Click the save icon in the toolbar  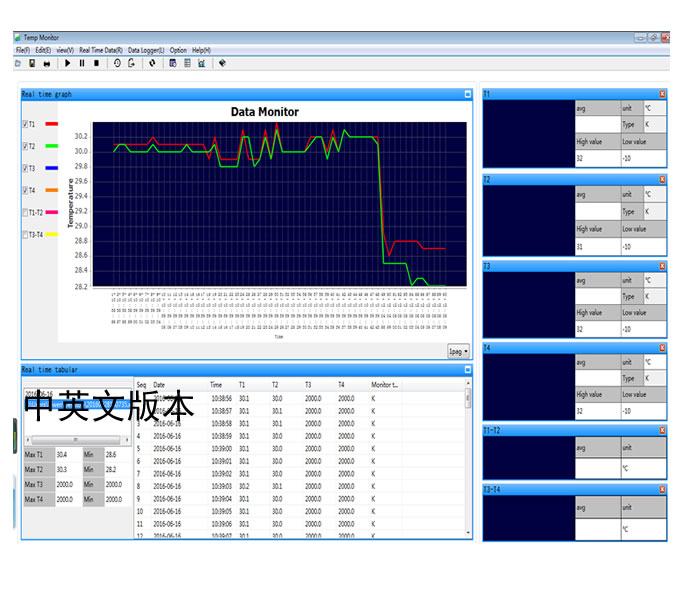click(32, 63)
